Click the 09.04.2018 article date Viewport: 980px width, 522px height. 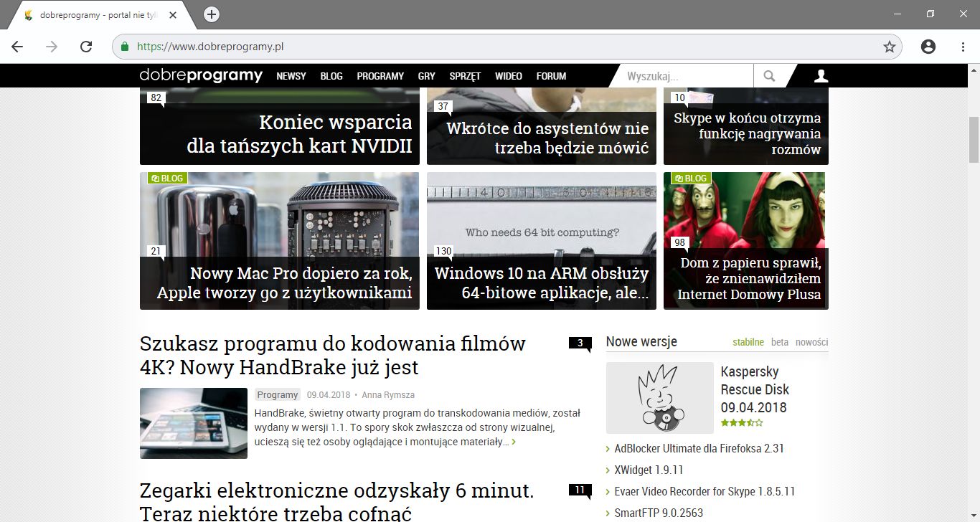[327, 394]
